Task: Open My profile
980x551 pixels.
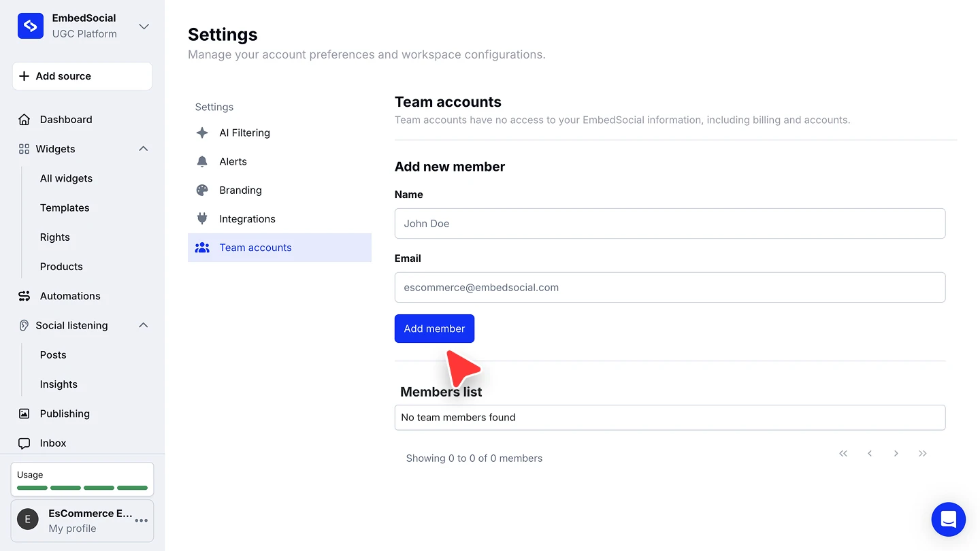Action: coord(72,529)
